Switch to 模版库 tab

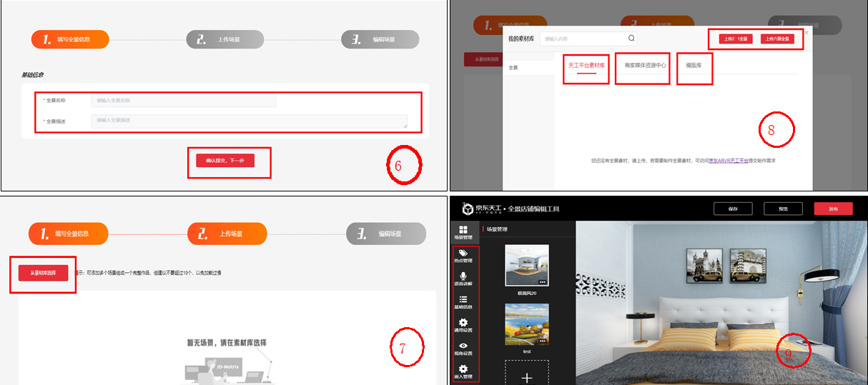point(694,65)
